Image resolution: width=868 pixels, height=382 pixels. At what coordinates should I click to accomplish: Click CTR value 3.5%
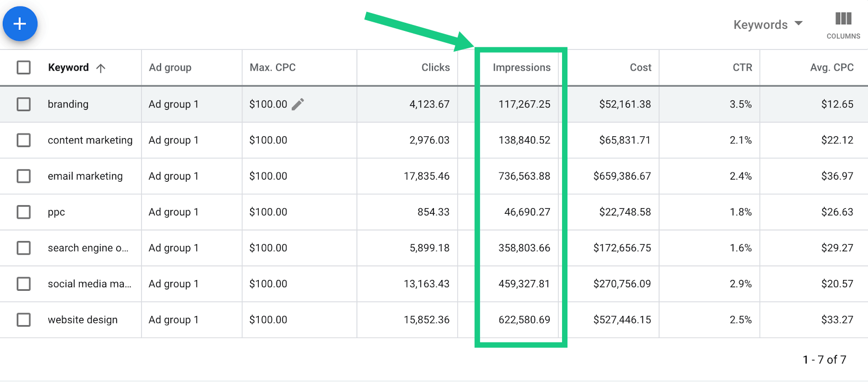741,104
